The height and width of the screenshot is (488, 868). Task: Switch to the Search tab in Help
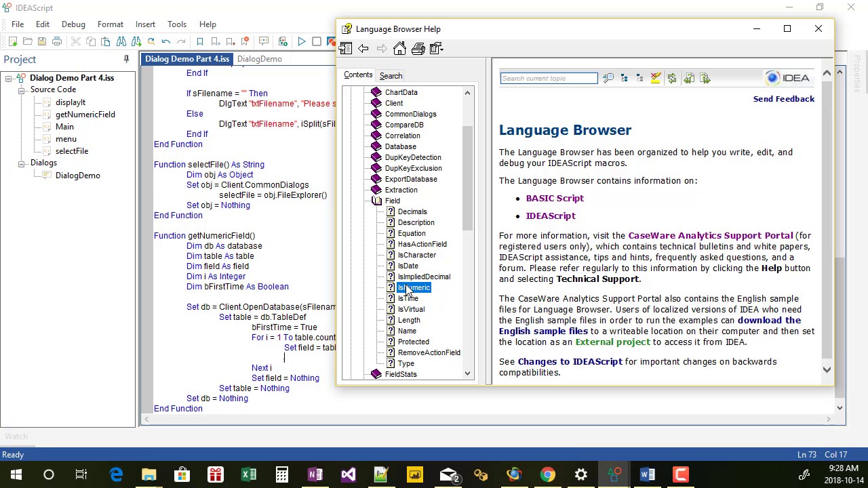pos(391,76)
